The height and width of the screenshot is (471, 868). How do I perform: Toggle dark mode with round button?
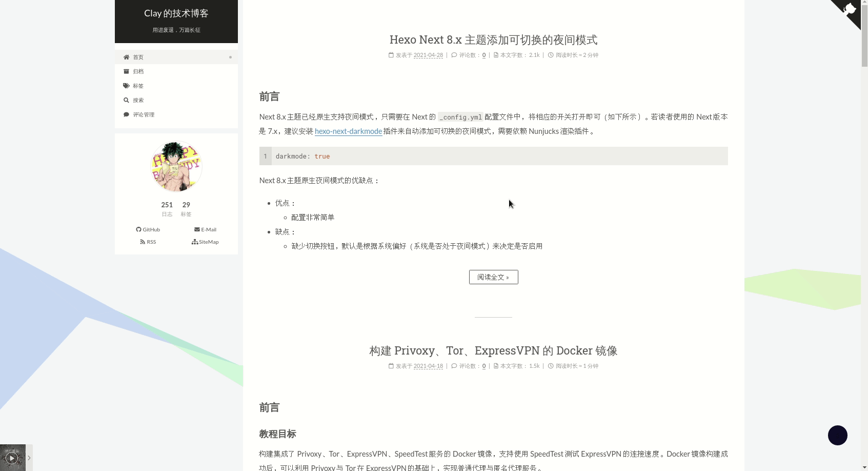pyautogui.click(x=837, y=435)
